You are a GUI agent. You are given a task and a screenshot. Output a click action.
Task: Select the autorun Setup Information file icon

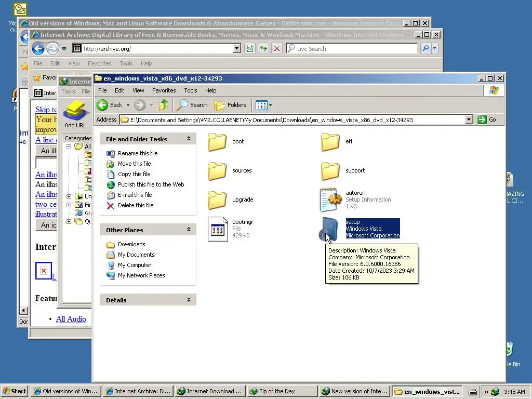coord(330,199)
